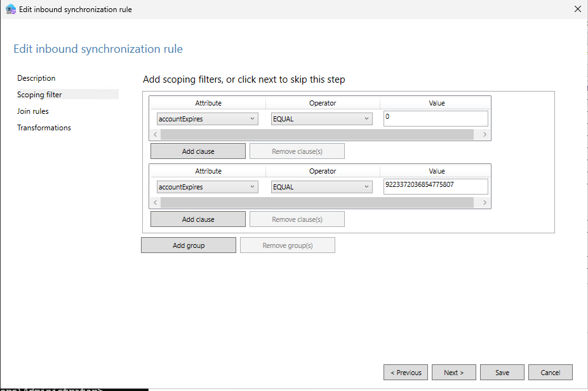This screenshot has width=588, height=391.
Task: Select the Scoping filter step
Action: [37, 94]
